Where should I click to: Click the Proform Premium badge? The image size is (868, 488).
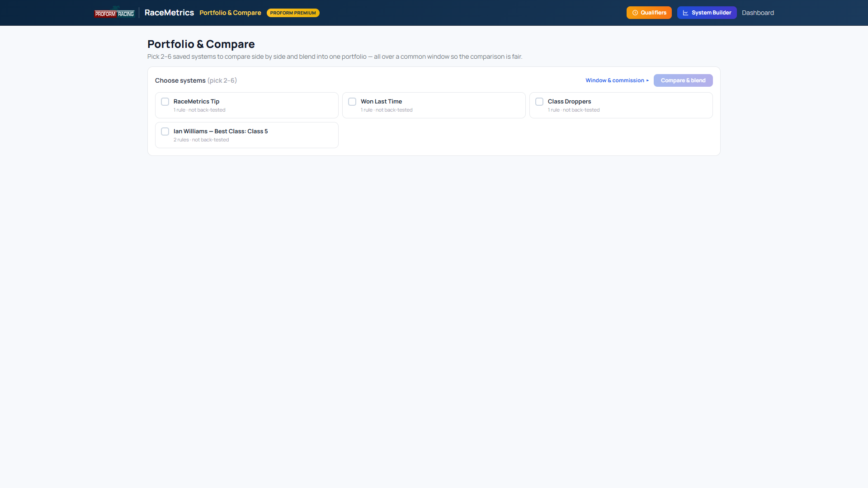point(293,13)
